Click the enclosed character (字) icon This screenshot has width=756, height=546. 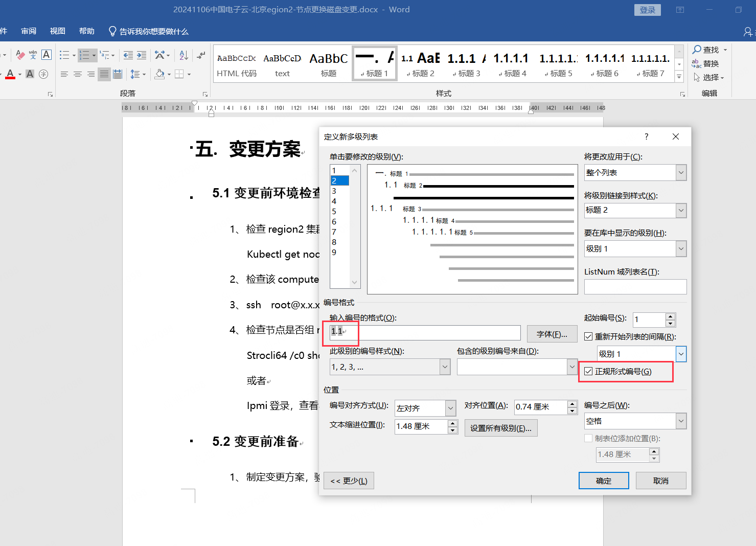click(x=43, y=74)
